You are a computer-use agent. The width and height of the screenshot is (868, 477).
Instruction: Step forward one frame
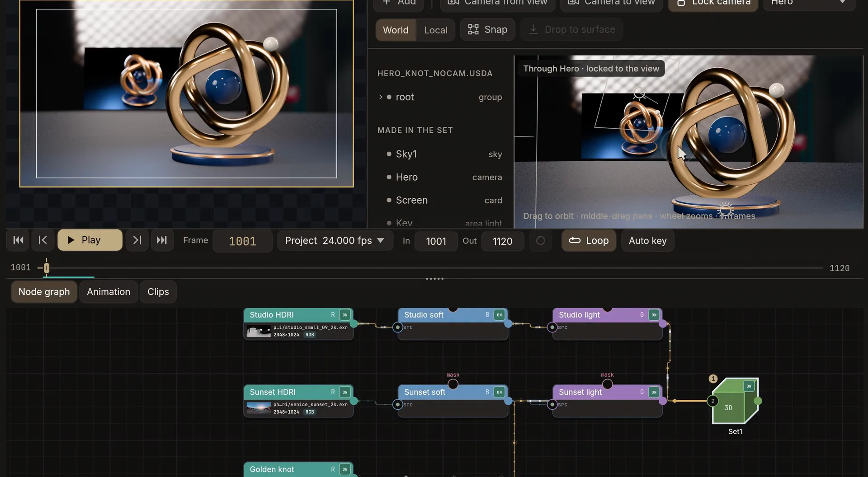[x=137, y=240]
